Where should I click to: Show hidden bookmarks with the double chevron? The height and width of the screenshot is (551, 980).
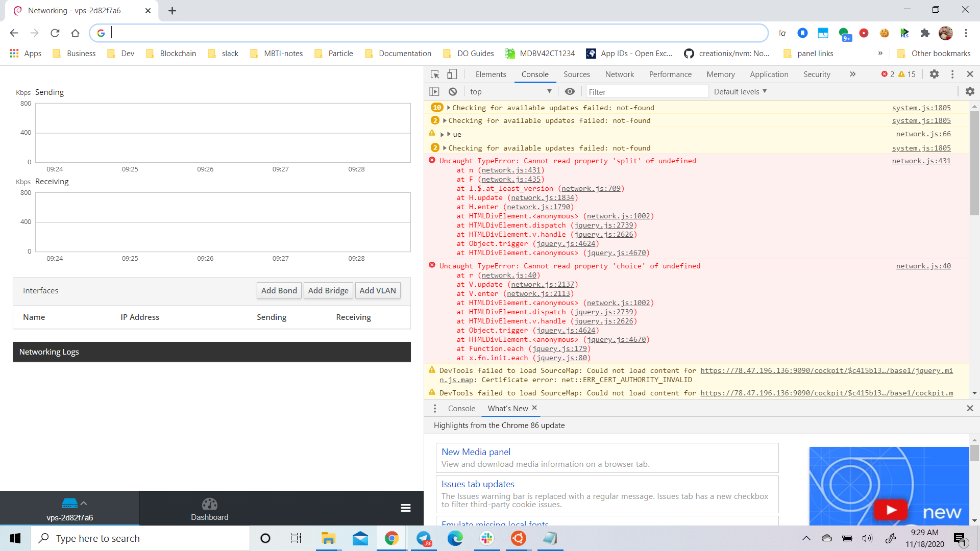tap(880, 54)
